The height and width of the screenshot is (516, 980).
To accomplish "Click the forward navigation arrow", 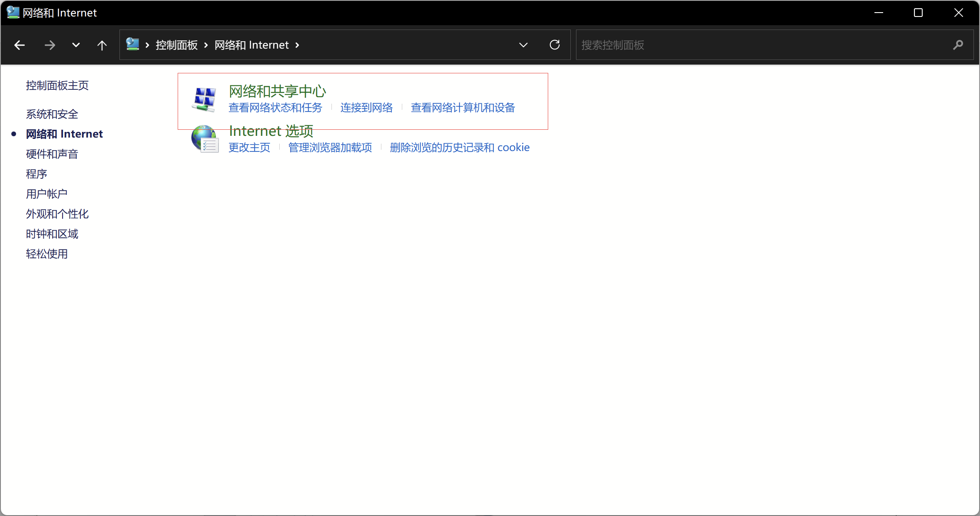I will pos(50,45).
